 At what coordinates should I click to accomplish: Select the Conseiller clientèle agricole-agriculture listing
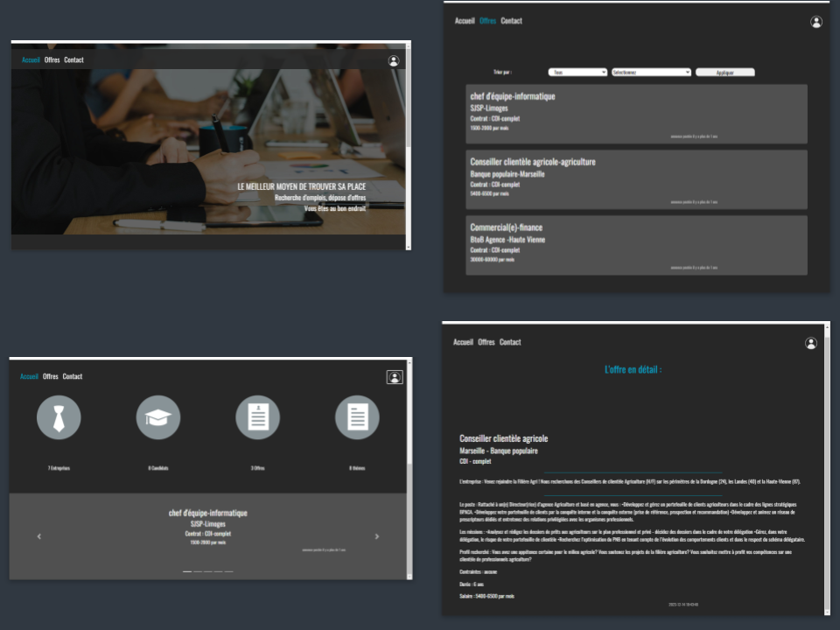coord(636,179)
